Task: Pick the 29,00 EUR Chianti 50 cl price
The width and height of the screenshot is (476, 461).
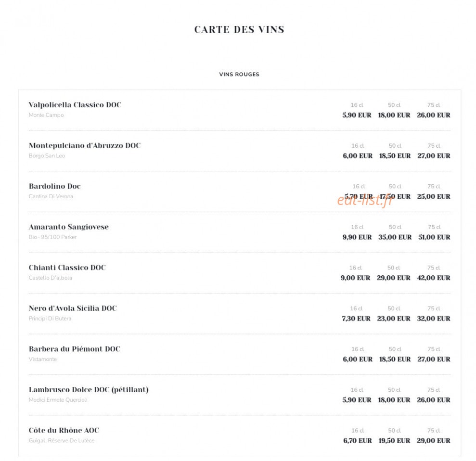Action: click(394, 278)
